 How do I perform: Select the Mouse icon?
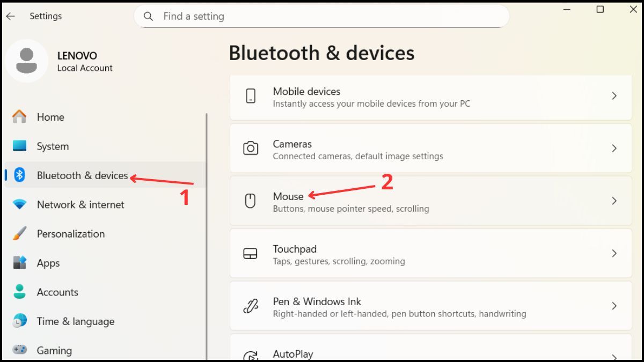tap(250, 201)
